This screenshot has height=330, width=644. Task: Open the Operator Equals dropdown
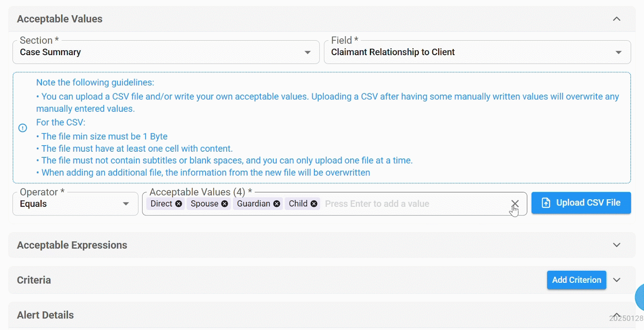(75, 204)
